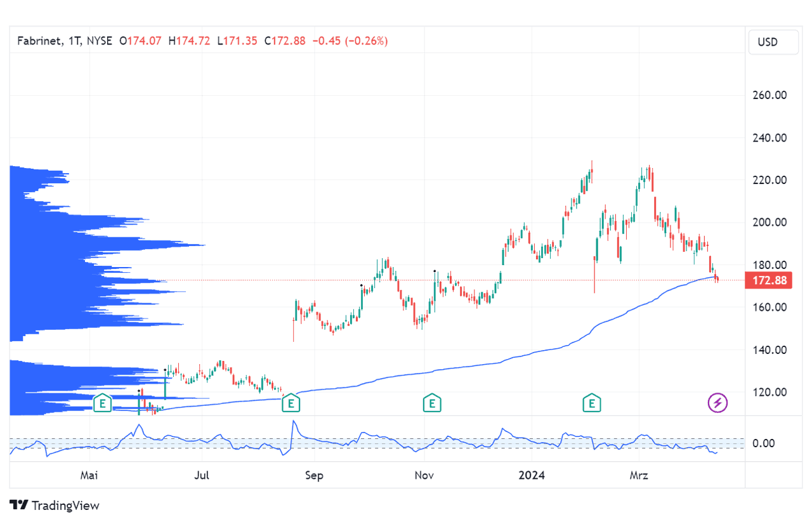Click the Mai label on time axis
This screenshot has height=522, width=812.
pyautogui.click(x=90, y=475)
